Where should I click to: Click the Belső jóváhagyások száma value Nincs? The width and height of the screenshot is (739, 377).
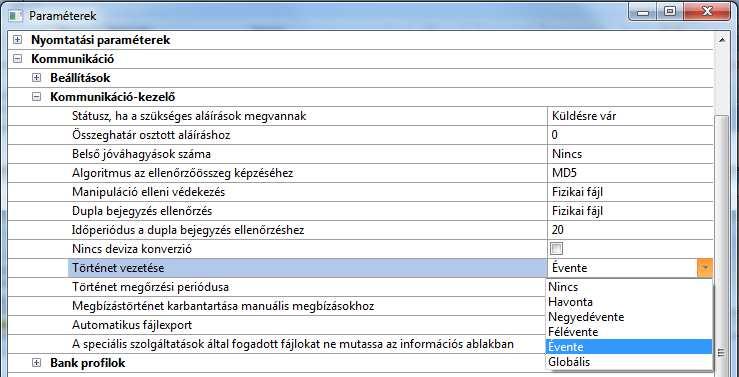(630, 154)
